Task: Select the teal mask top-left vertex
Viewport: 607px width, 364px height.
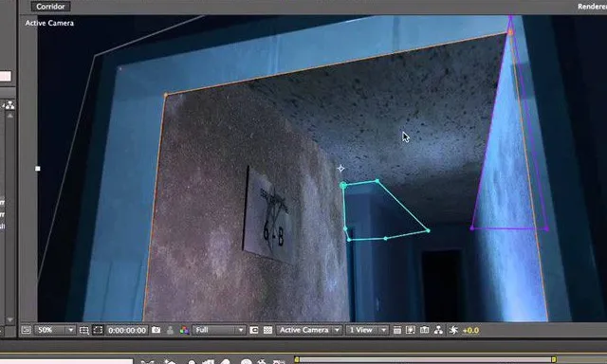Action: coord(343,186)
